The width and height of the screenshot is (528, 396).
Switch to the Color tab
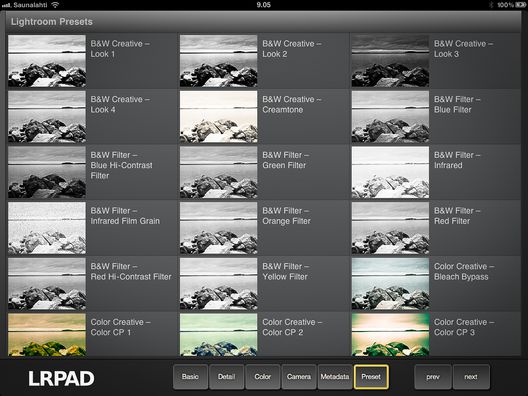tap(263, 377)
